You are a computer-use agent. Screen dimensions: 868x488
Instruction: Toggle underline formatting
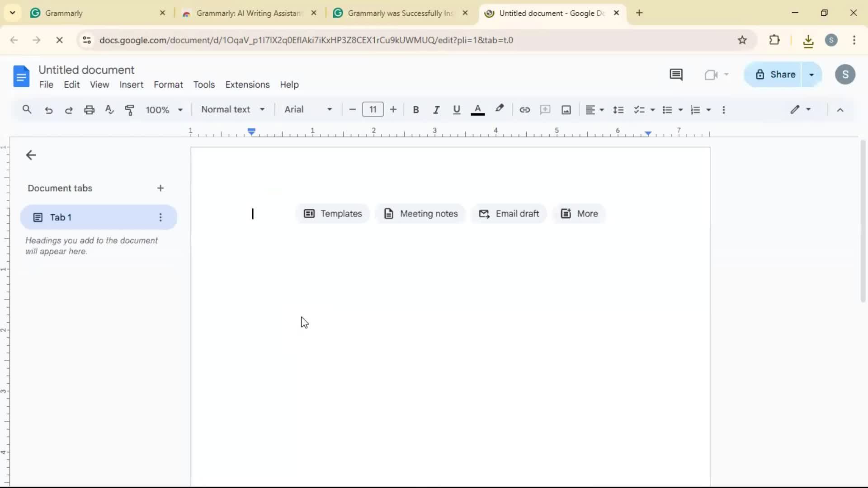click(x=457, y=109)
